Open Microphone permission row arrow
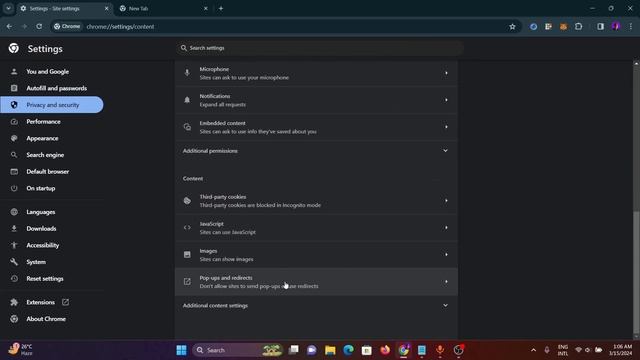Viewport: 640px width, 360px height. tap(446, 73)
